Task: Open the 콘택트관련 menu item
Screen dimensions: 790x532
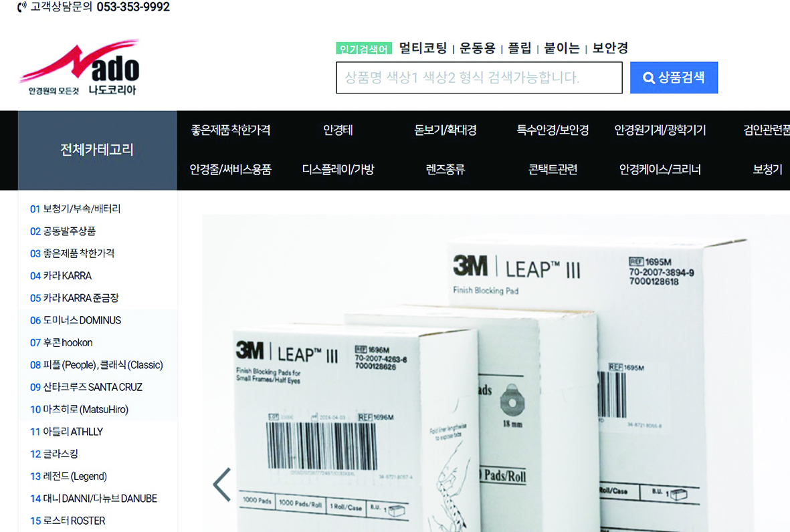Action: [553, 170]
